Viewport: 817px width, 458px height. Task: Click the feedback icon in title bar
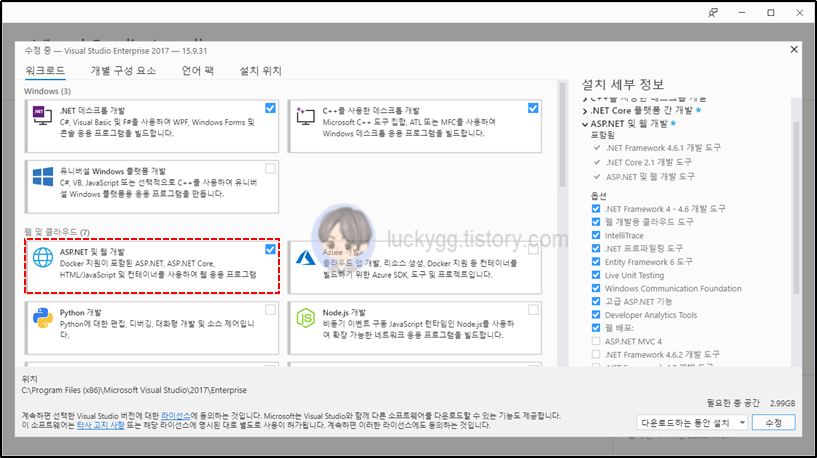pyautogui.click(x=713, y=13)
